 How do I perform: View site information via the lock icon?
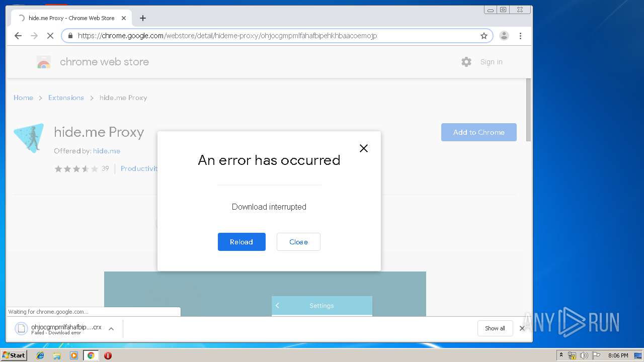pyautogui.click(x=70, y=36)
